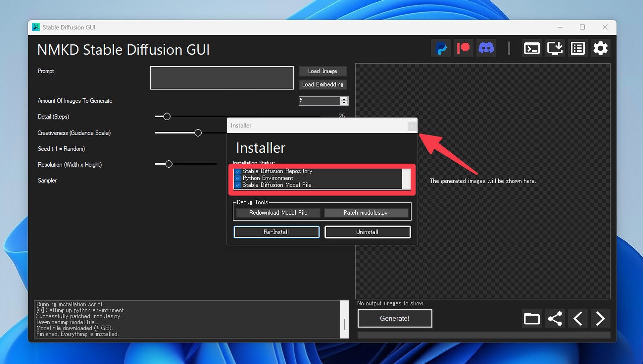
Task: Close the Installer dialog
Action: click(412, 126)
